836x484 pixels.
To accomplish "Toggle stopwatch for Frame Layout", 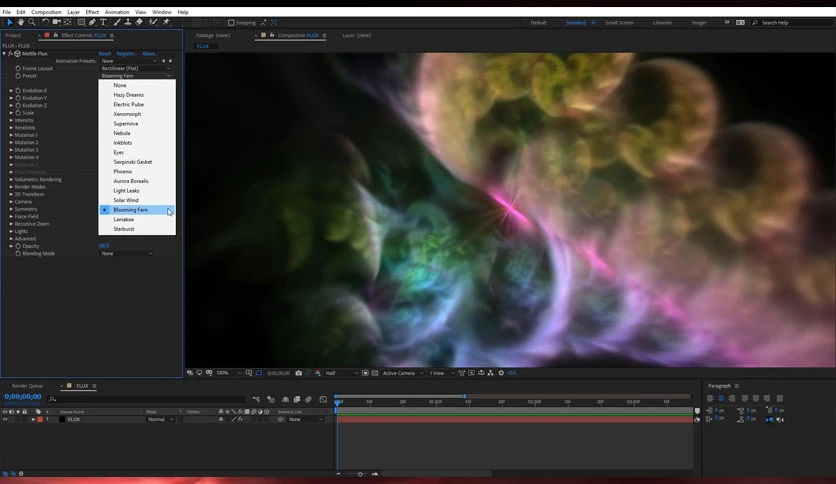I will click(18, 68).
